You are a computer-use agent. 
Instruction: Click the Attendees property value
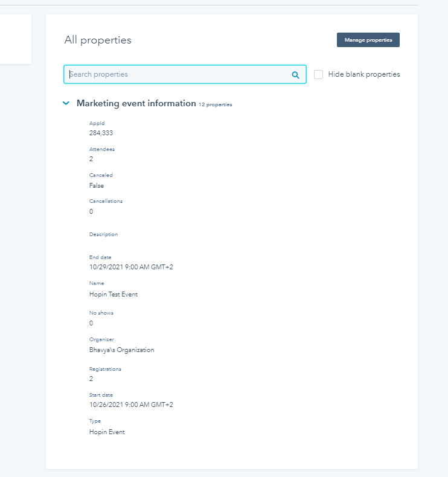click(x=91, y=159)
